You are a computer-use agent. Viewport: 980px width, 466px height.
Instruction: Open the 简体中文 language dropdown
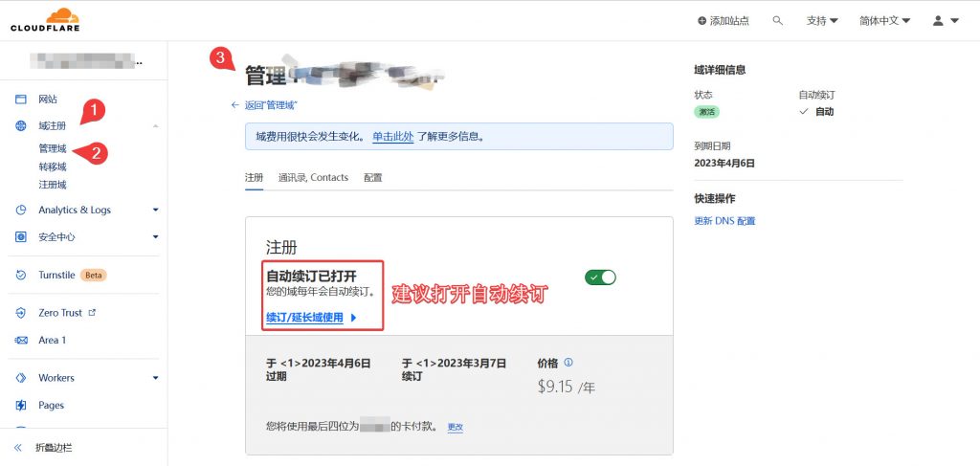pos(884,21)
